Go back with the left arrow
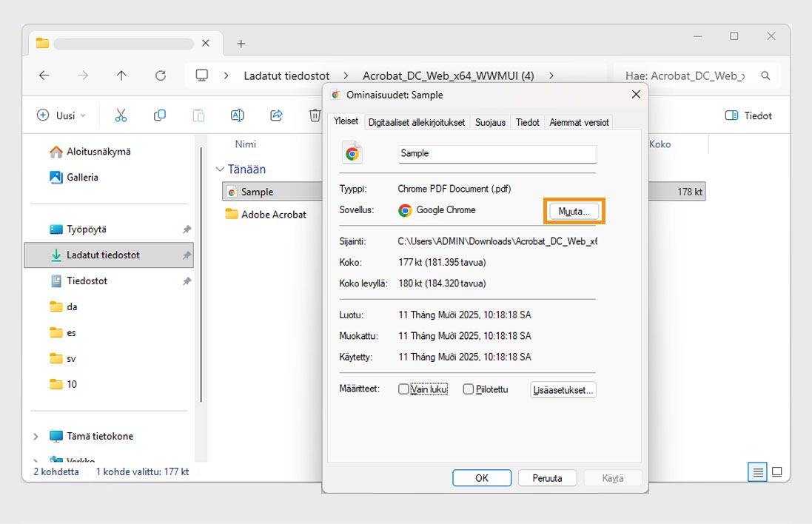This screenshot has width=812, height=524. click(44, 75)
